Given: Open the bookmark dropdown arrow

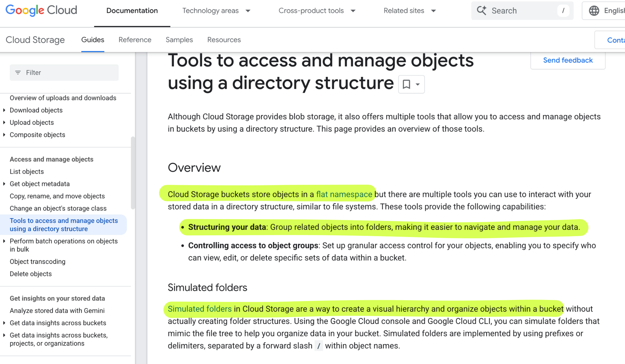Looking at the screenshot, I should (x=418, y=84).
